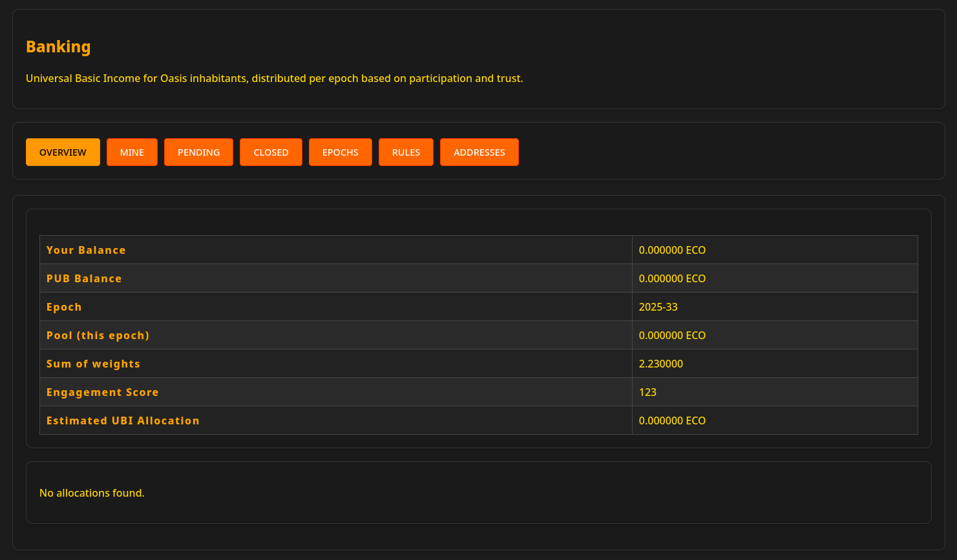Image resolution: width=957 pixels, height=560 pixels.
Task: Select the Your Balance row
Action: click(x=86, y=250)
